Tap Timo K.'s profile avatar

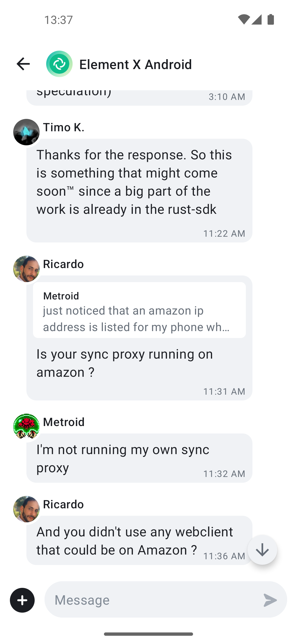click(26, 132)
